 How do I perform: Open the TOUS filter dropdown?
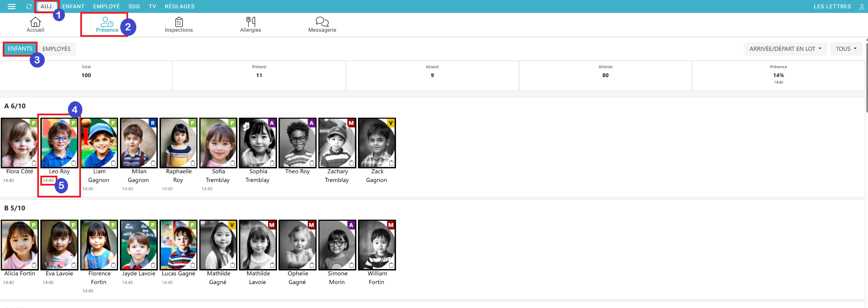pos(846,49)
